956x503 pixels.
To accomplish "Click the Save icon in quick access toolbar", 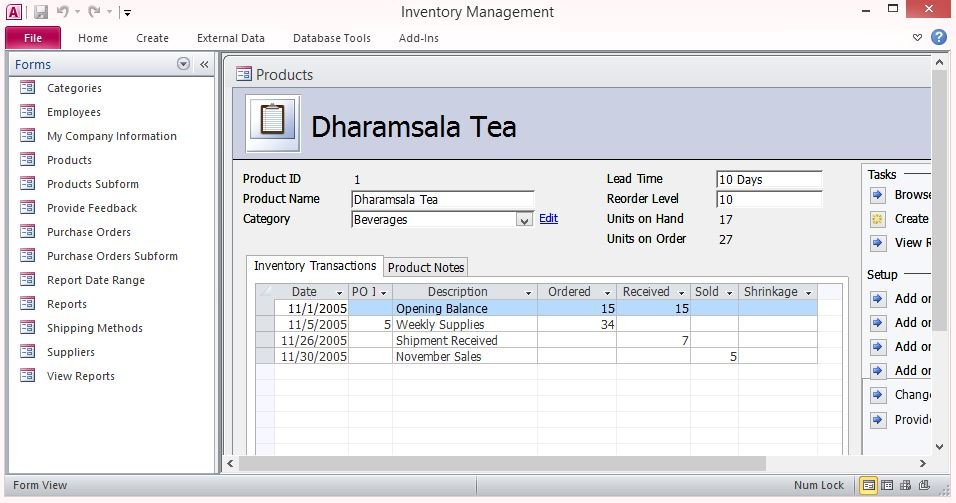I will pos(41,12).
